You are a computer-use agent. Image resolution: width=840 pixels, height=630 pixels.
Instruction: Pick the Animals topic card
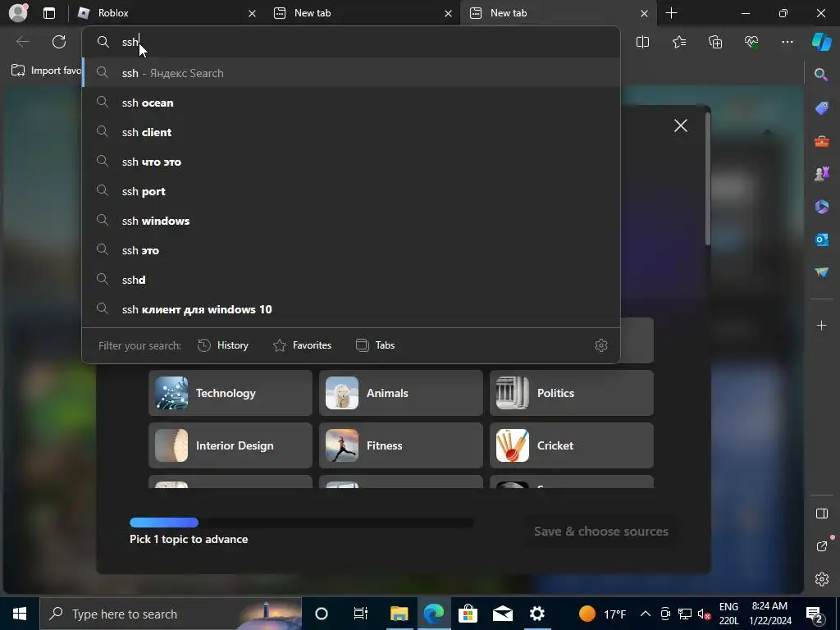pos(400,393)
